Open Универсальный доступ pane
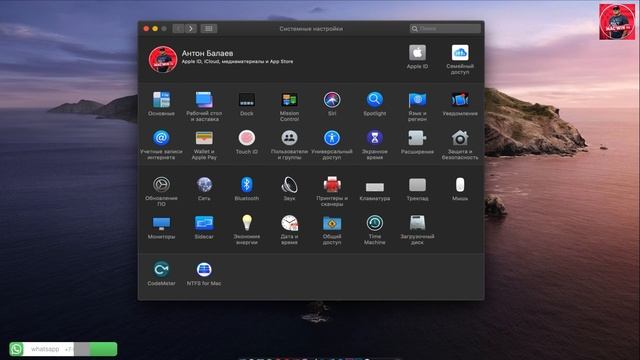 click(332, 138)
